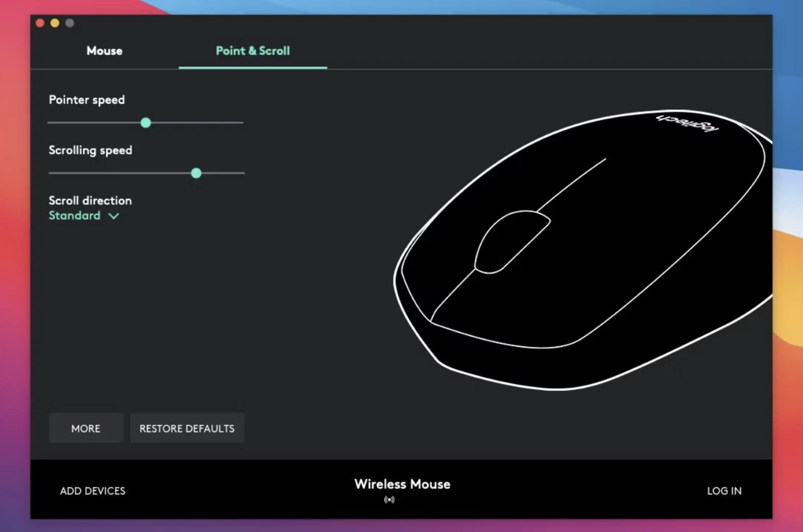Switch to the Mouse tab
Image resolution: width=803 pixels, height=532 pixels.
click(105, 51)
